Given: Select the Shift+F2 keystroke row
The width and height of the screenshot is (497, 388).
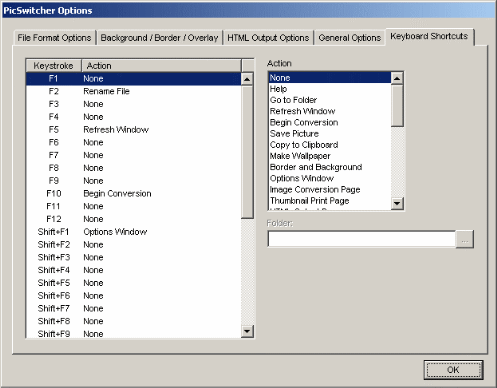Looking at the screenshot, I should [x=134, y=245].
